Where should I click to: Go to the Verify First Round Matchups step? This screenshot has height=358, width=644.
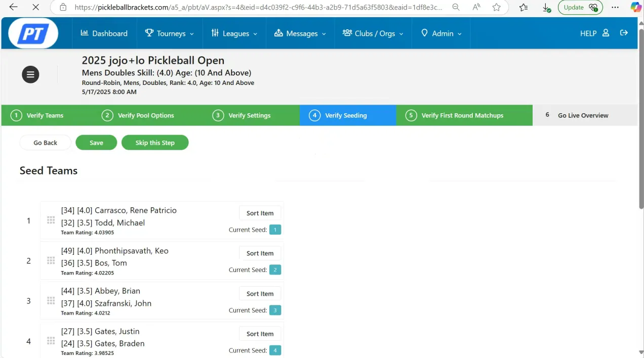(464, 115)
